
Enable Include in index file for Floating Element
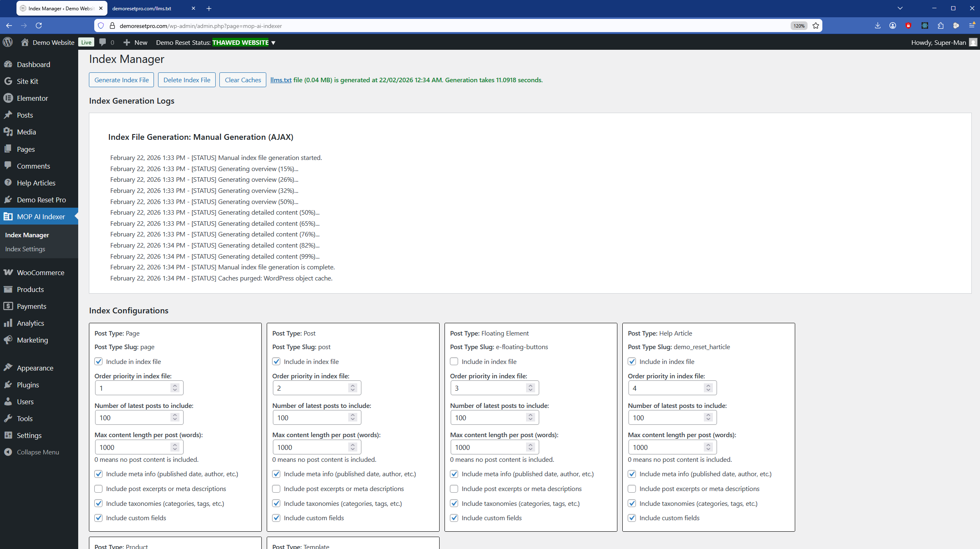pyautogui.click(x=454, y=361)
